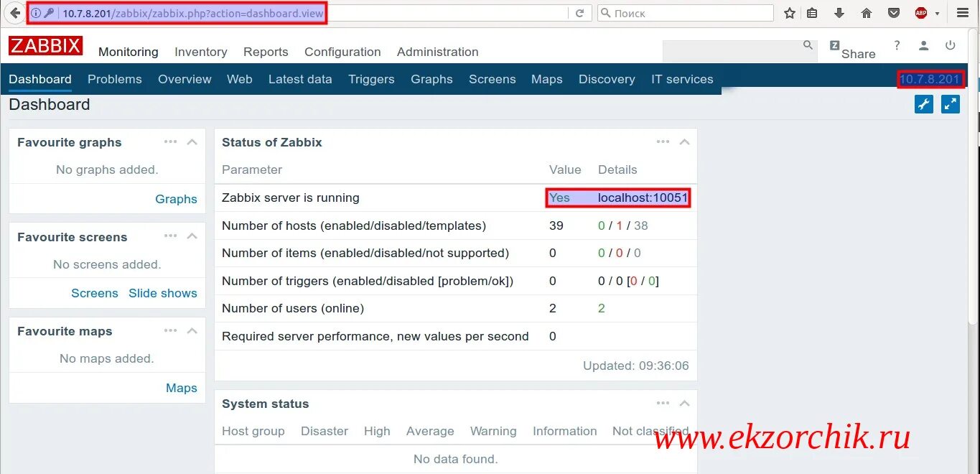Open the Pocket icon in the toolbar
Image resolution: width=980 pixels, height=474 pixels.
894,13
